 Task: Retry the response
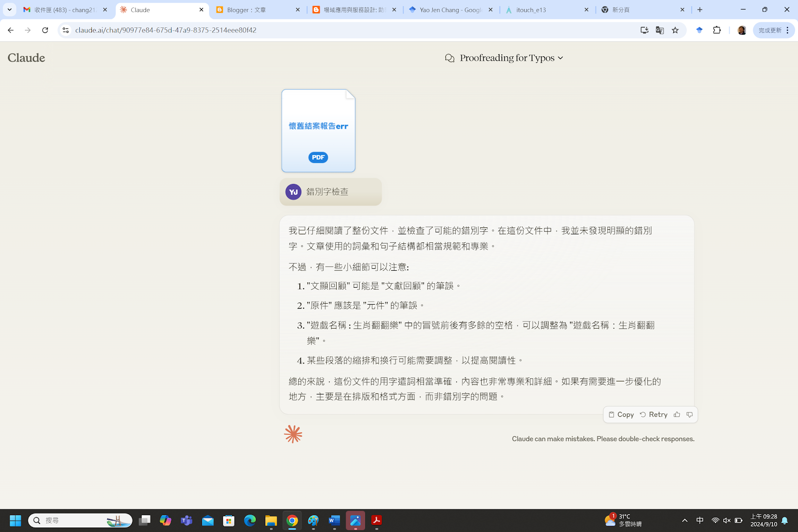[653, 414]
